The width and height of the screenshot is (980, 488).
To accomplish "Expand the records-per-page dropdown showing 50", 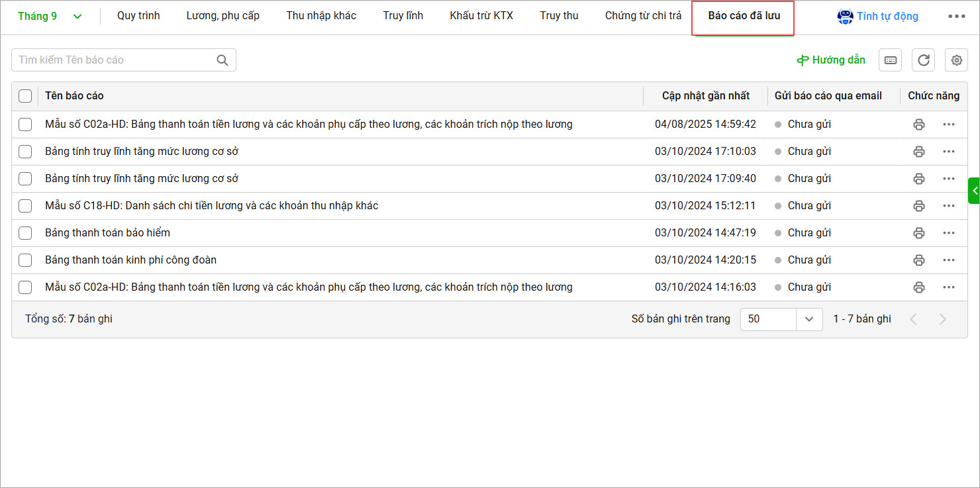I will pos(808,319).
